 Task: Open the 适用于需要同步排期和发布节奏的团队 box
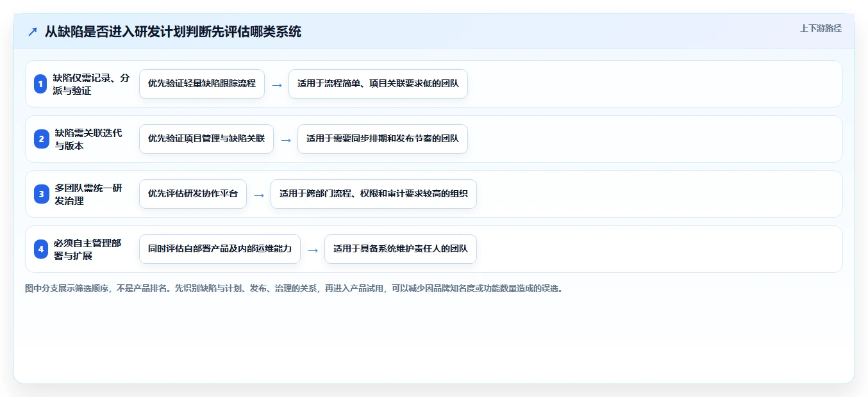(x=383, y=139)
